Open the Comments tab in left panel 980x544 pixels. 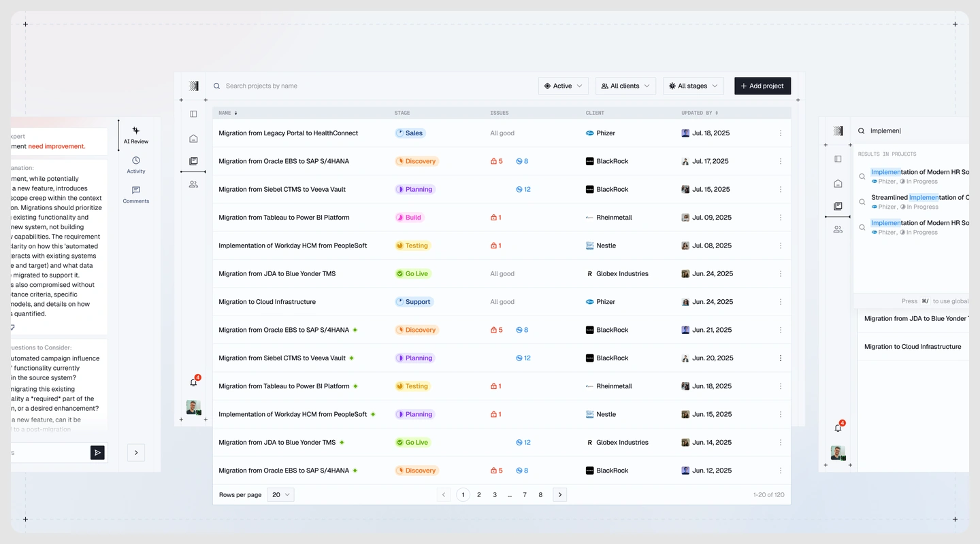(x=136, y=194)
